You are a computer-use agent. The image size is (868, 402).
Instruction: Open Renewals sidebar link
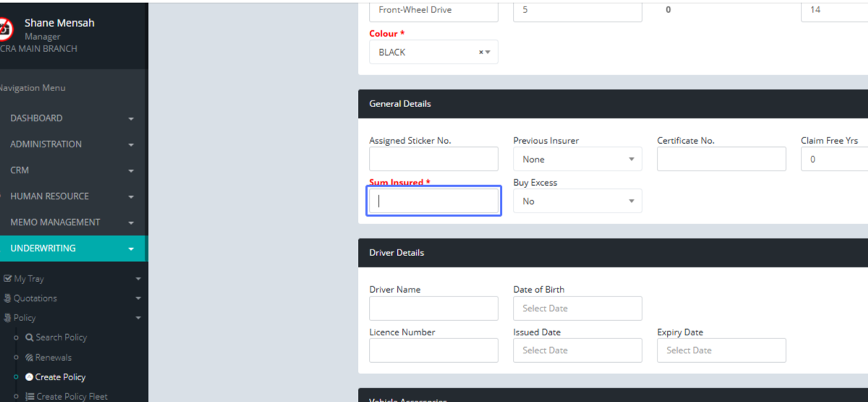pyautogui.click(x=54, y=357)
